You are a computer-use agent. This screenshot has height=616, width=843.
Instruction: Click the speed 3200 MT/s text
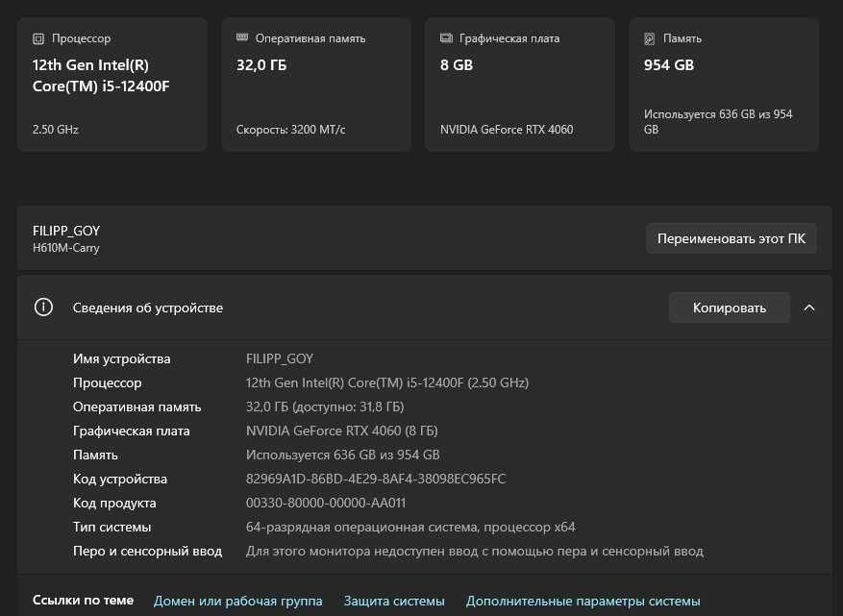click(290, 130)
